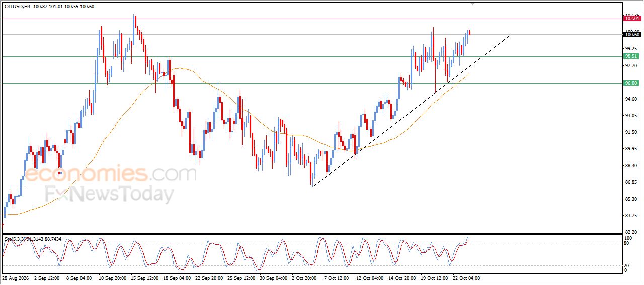
Task: Click the 2 Sep 12:00 time label
Action: tap(46, 278)
